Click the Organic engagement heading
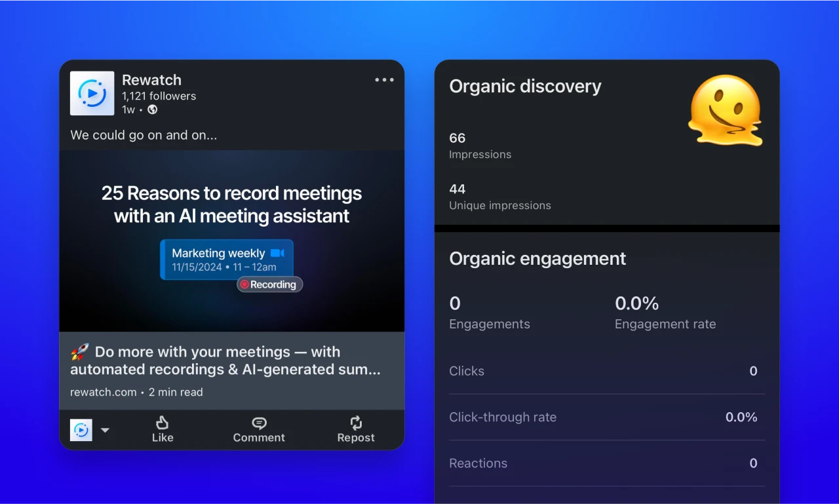 537,258
